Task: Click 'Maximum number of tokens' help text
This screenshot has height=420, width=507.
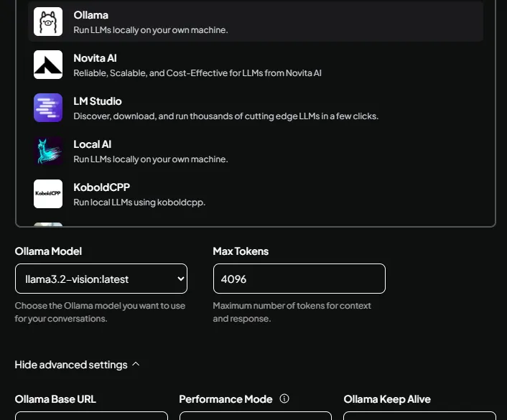Action: pos(292,312)
